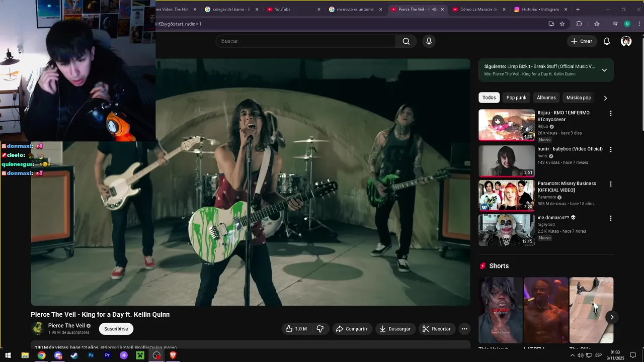Click ESP input language indicator

click(x=598, y=355)
